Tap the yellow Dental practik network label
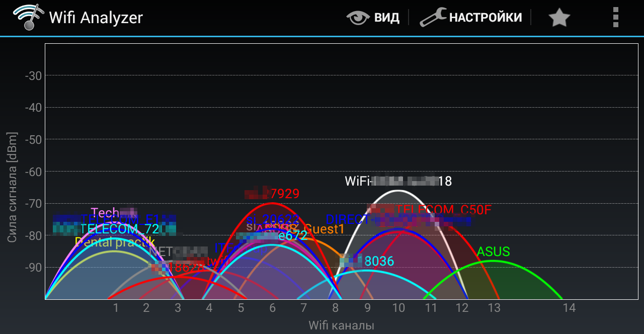The image size is (644, 334). pos(115,242)
